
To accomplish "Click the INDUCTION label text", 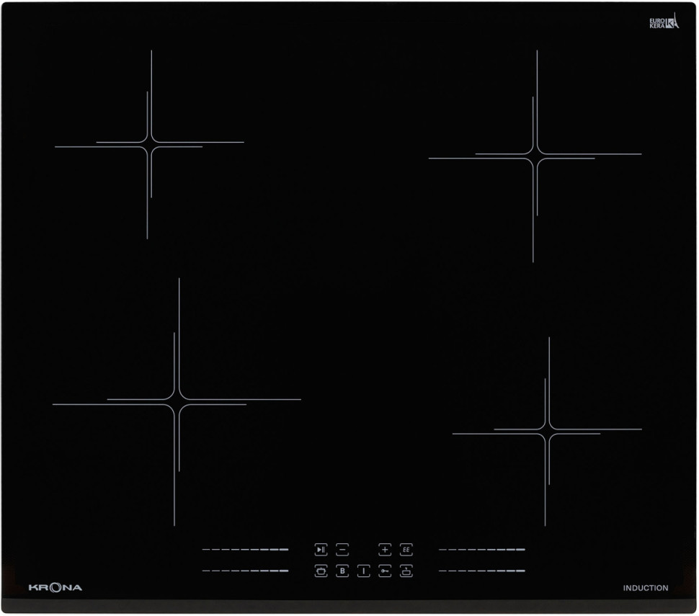I will click(x=645, y=588).
